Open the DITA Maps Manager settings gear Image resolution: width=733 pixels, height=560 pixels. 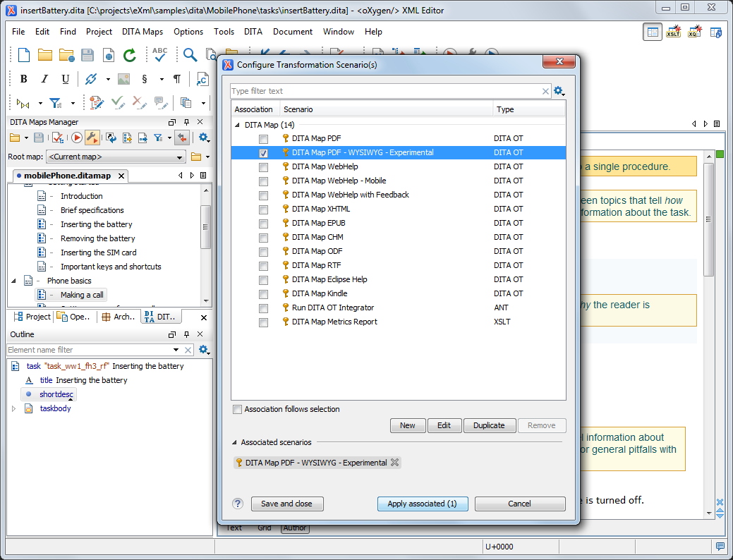(204, 138)
